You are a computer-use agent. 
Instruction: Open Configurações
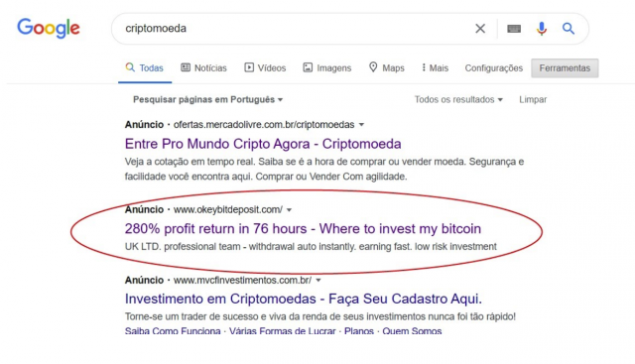coord(494,68)
